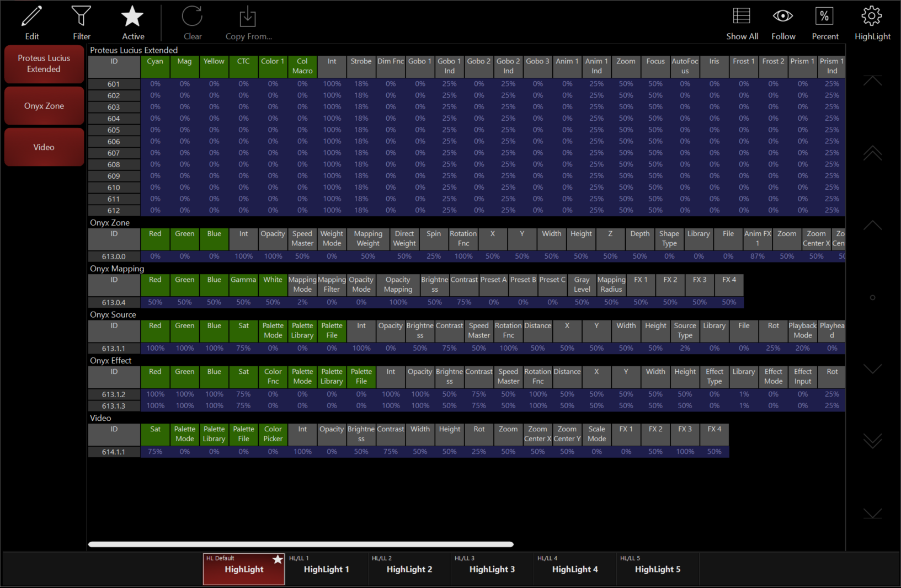Page down with double chevron down

coord(872,441)
